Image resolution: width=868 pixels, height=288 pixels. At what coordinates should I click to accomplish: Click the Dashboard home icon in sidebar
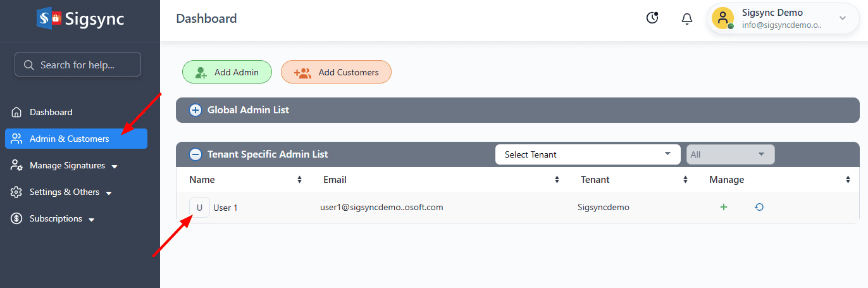[17, 112]
